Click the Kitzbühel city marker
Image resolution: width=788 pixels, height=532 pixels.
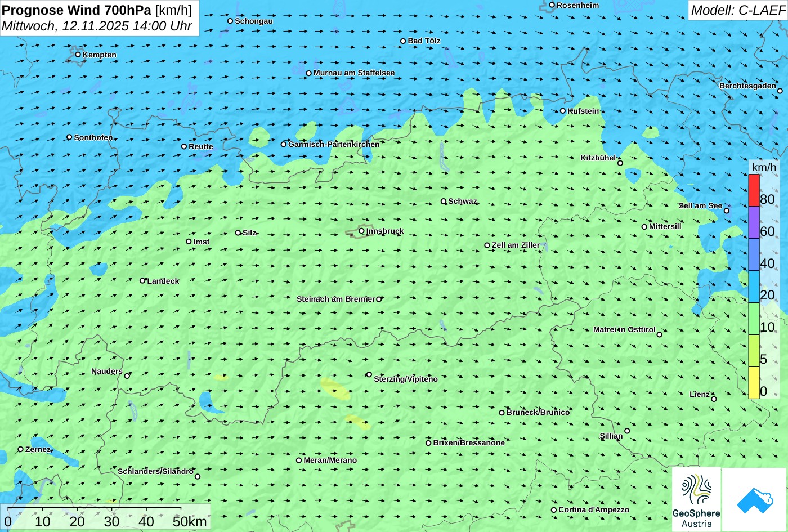[x=620, y=163]
